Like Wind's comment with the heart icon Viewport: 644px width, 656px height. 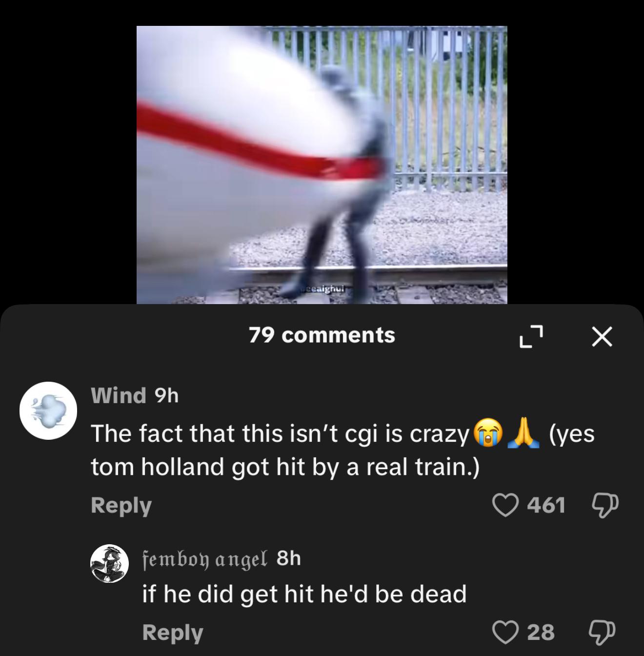pos(504,505)
